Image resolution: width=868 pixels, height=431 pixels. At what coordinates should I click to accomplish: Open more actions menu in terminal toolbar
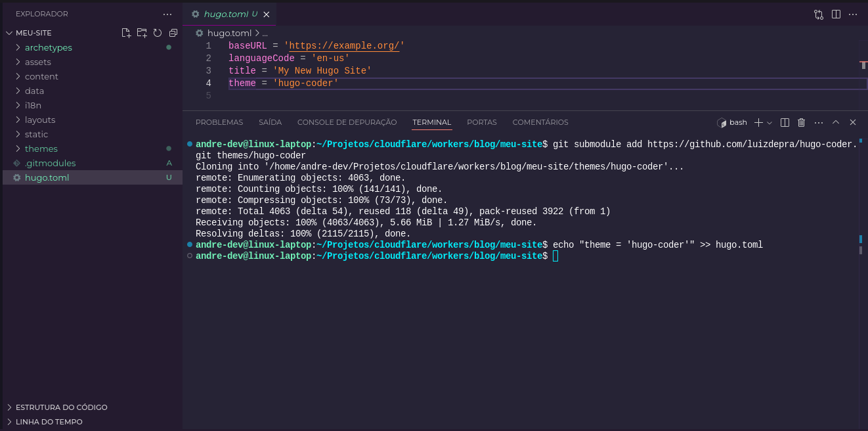coord(818,122)
